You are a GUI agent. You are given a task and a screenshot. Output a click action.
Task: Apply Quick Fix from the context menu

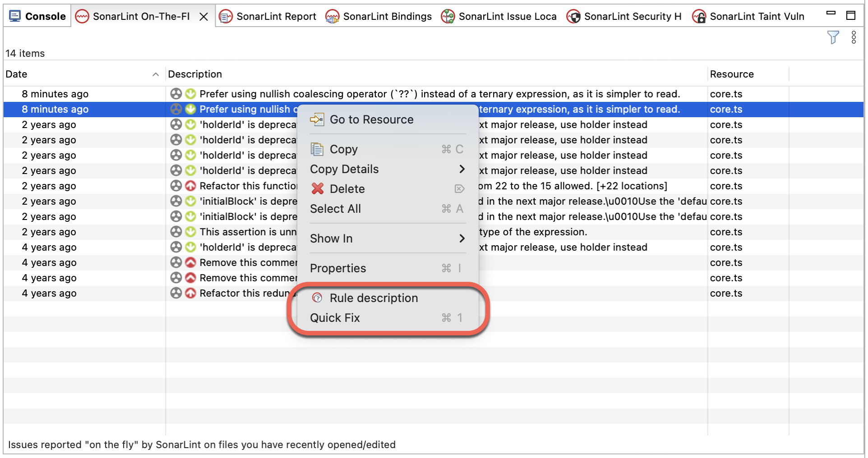pos(388,318)
